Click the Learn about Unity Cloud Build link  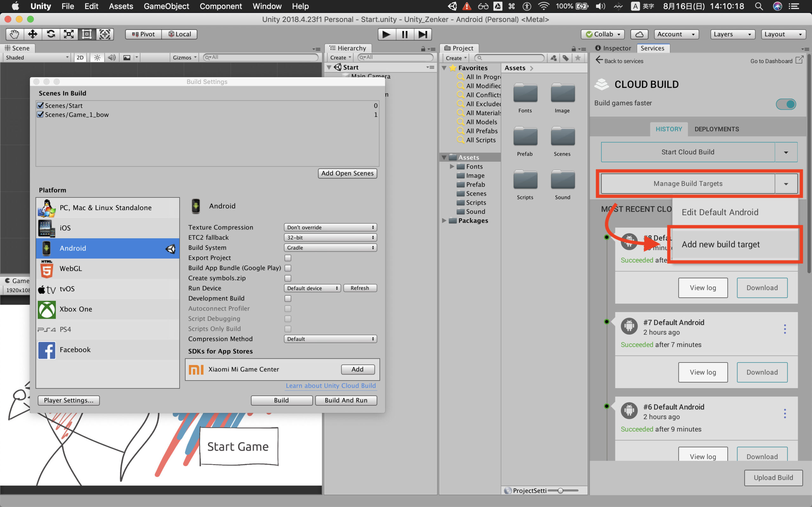pyautogui.click(x=330, y=385)
